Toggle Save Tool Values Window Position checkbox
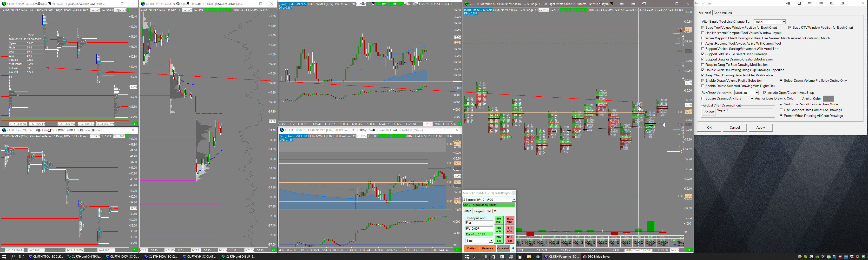 click(x=703, y=28)
